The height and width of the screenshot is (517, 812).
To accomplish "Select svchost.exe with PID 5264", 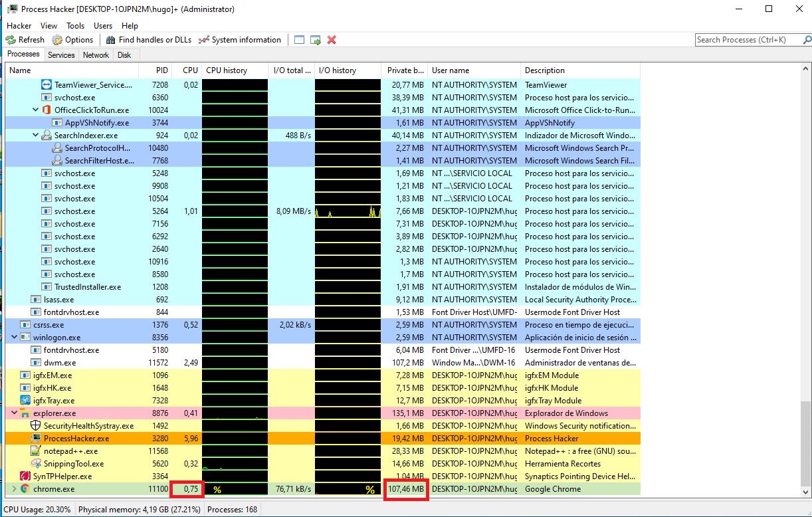I will [323, 211].
